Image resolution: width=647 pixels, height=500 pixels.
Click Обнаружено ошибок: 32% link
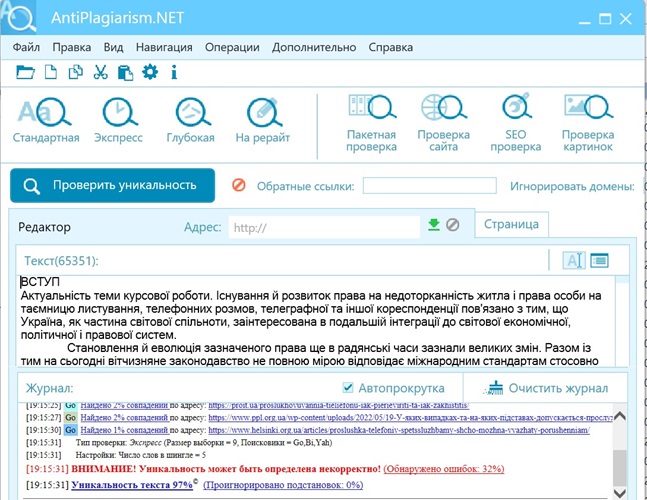pos(444,469)
